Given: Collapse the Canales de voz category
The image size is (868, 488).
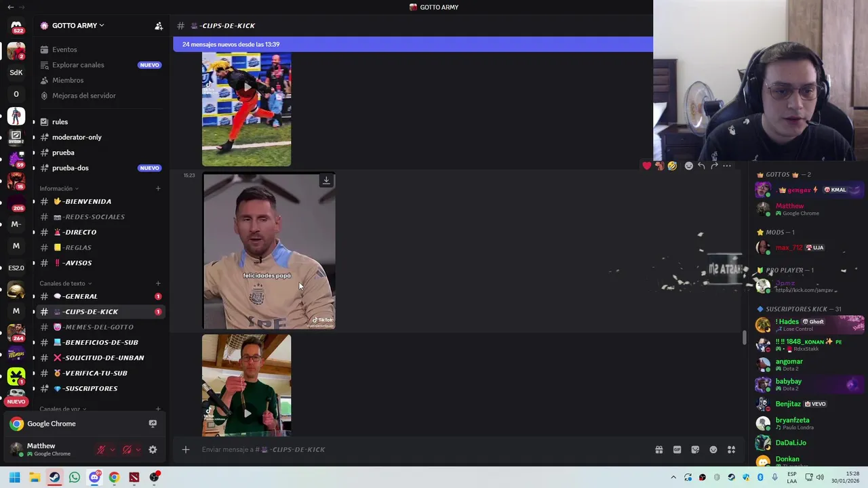Looking at the screenshot, I should click(x=63, y=409).
